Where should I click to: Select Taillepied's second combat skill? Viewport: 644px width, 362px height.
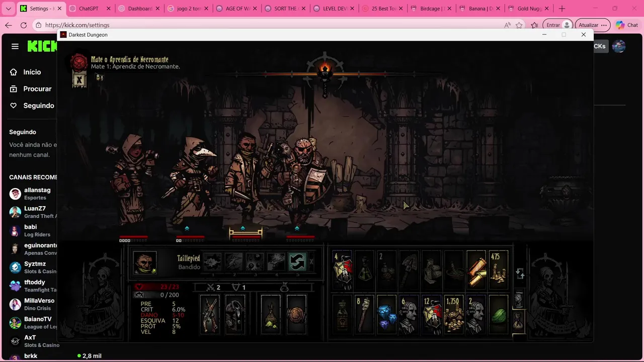click(x=234, y=262)
